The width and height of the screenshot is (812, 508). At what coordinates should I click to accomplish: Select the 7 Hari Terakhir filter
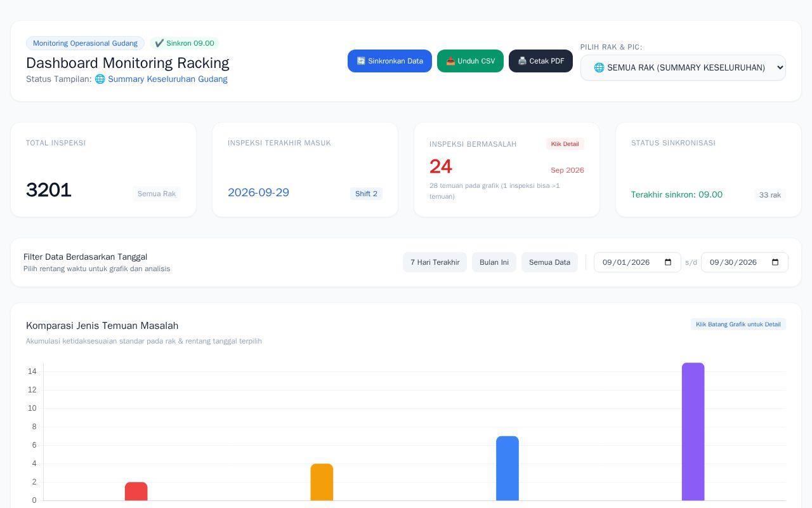pyautogui.click(x=435, y=262)
